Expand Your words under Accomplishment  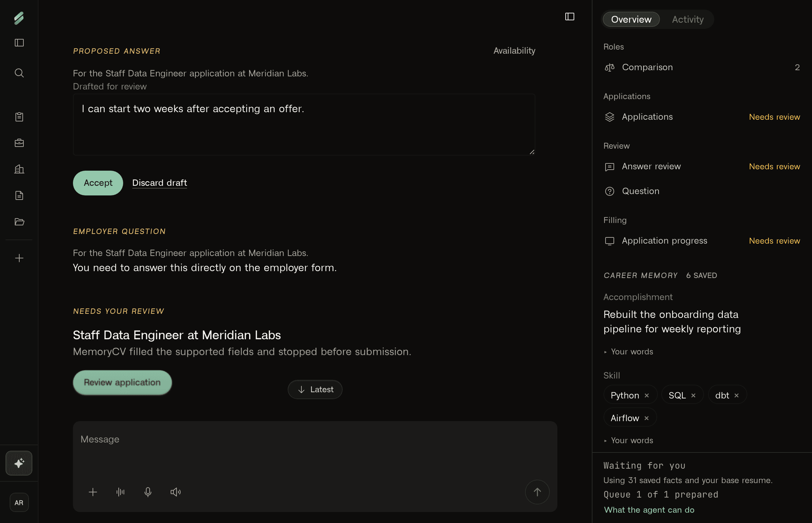[629, 352]
